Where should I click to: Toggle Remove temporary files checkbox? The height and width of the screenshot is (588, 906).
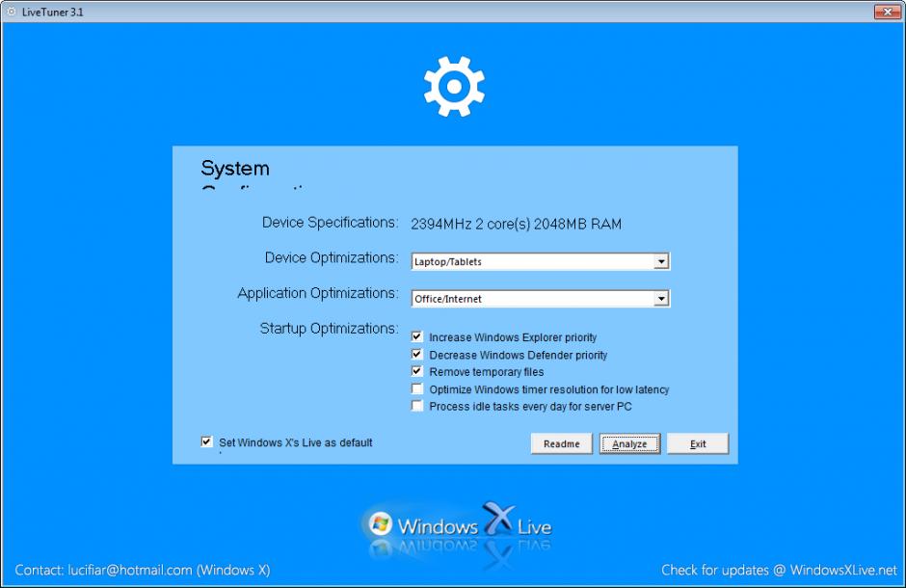(x=417, y=371)
